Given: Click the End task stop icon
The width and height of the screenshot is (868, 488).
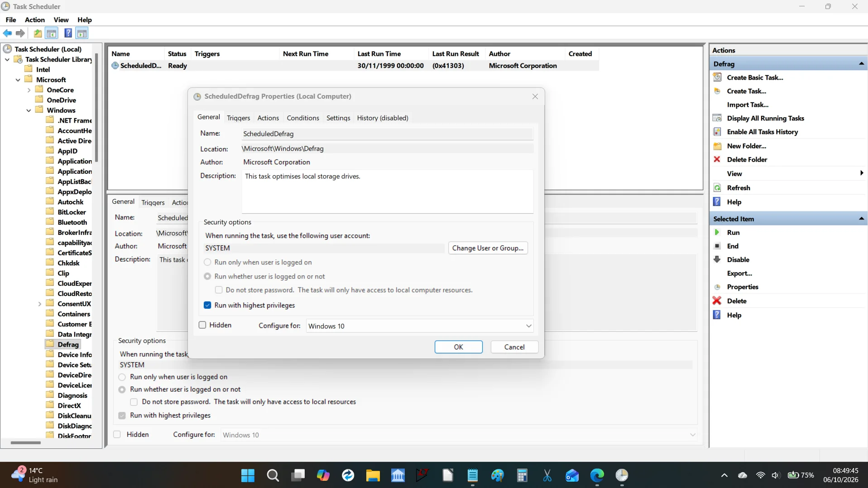Looking at the screenshot, I should pyautogui.click(x=717, y=246).
